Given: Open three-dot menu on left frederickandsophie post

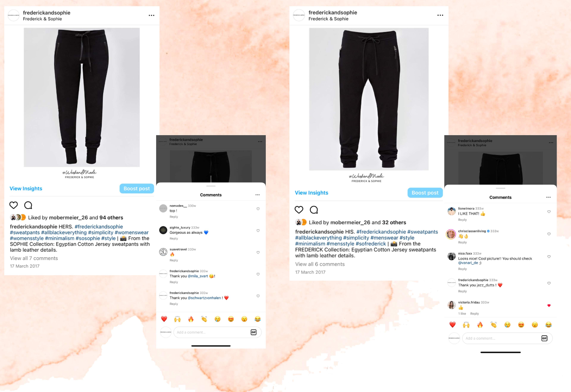Looking at the screenshot, I should pyautogui.click(x=151, y=15).
